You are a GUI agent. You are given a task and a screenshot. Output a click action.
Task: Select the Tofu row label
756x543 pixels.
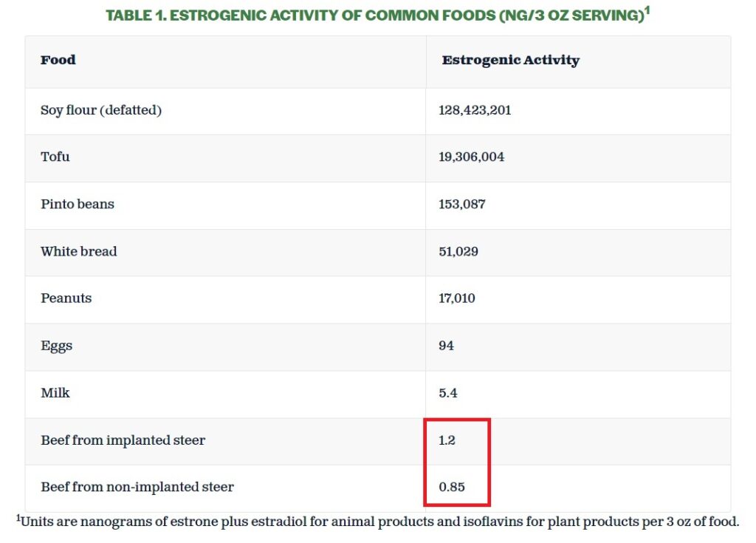[x=55, y=157]
